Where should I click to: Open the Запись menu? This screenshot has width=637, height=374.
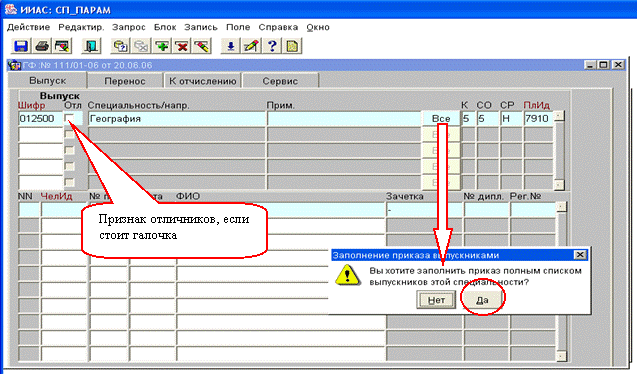[x=201, y=27]
